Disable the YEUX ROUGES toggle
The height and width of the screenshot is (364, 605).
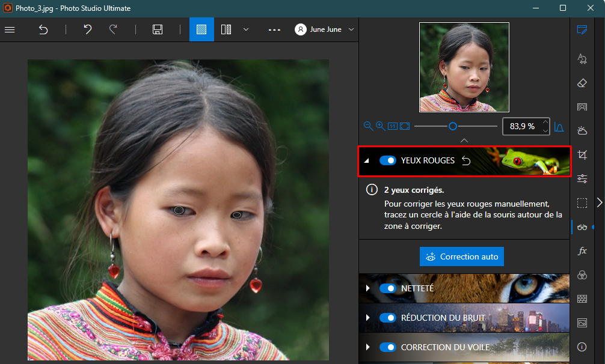388,160
